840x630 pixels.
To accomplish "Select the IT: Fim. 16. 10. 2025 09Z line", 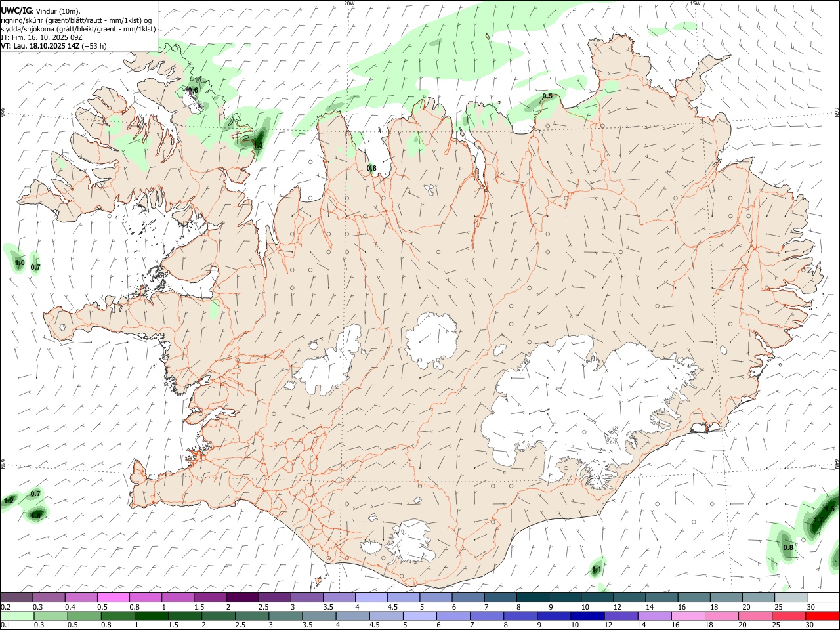I will click(41, 37).
